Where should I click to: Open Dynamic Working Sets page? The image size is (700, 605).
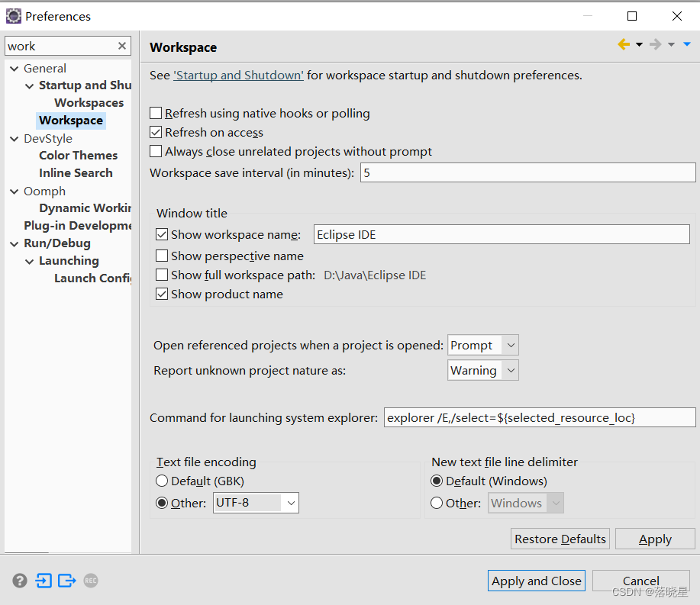pyautogui.click(x=85, y=208)
